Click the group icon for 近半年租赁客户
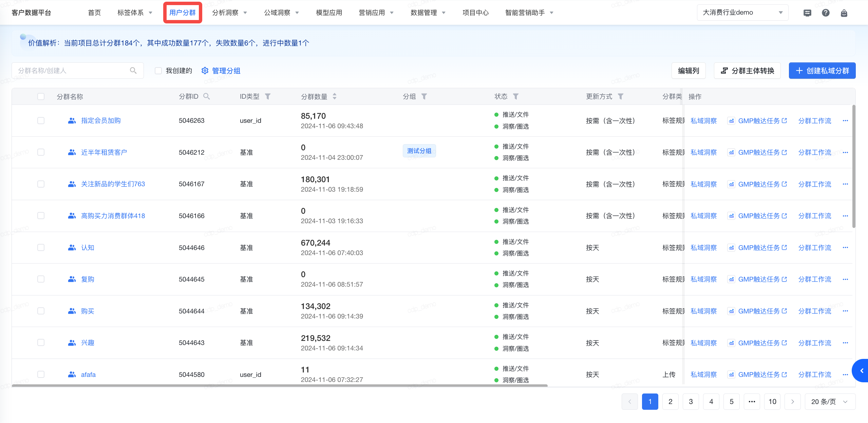The width and height of the screenshot is (868, 423). click(x=72, y=152)
